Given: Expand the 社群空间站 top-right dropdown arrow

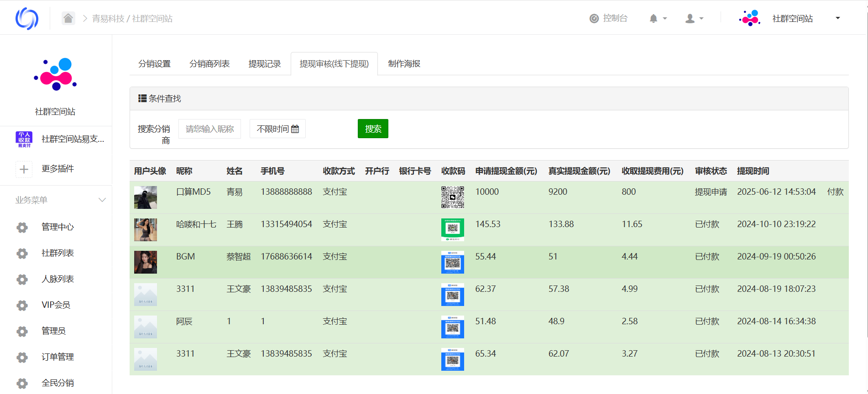Looking at the screenshot, I should point(837,18).
